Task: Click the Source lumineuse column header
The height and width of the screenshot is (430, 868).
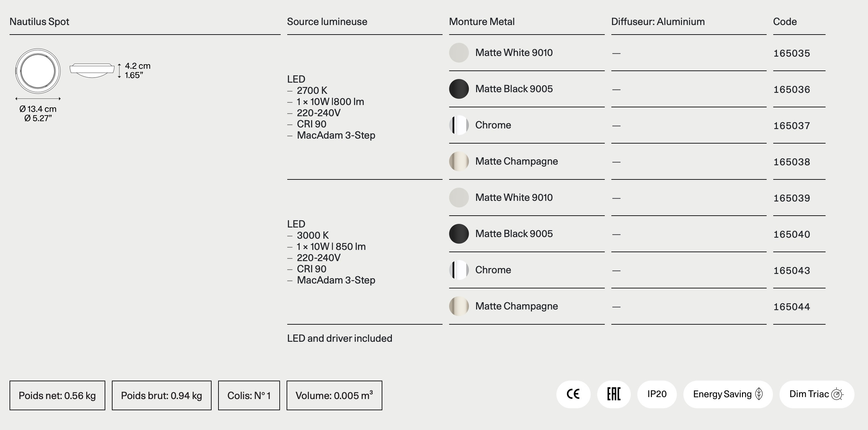Action: point(327,22)
